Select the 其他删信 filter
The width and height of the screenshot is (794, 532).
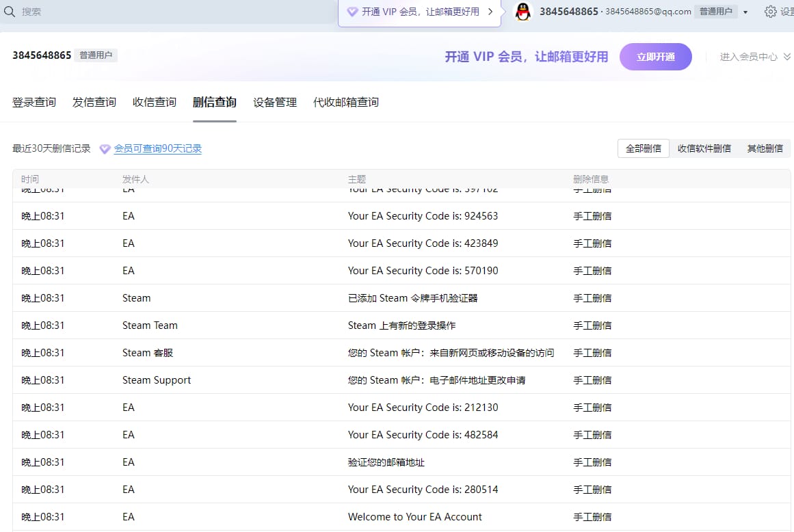[x=765, y=148]
